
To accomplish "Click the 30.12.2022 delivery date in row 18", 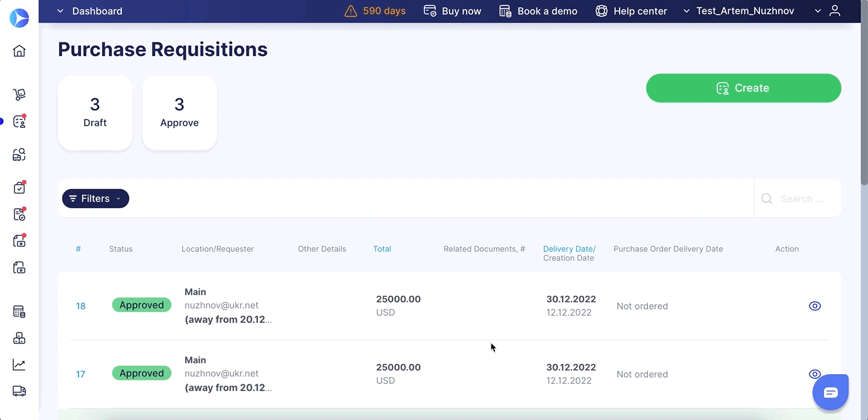I will pos(571,299).
